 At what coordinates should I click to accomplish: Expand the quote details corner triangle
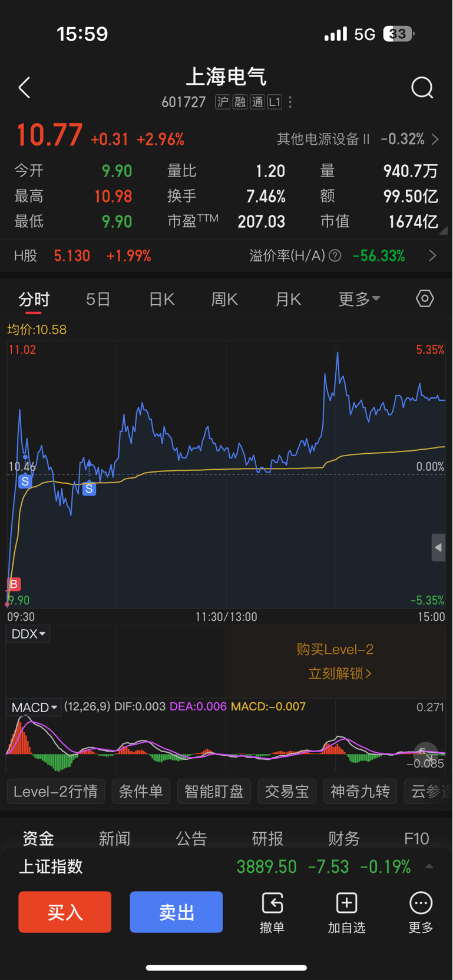point(444,231)
